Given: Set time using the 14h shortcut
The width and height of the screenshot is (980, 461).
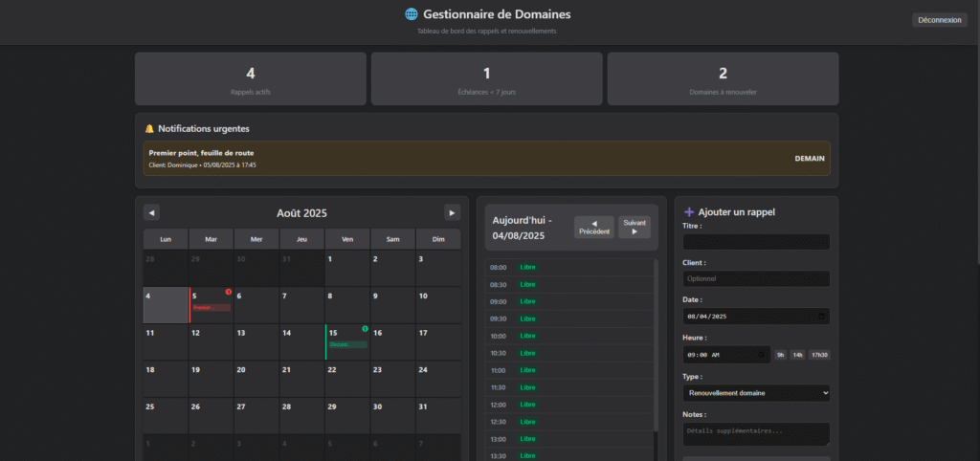Looking at the screenshot, I should (x=797, y=355).
